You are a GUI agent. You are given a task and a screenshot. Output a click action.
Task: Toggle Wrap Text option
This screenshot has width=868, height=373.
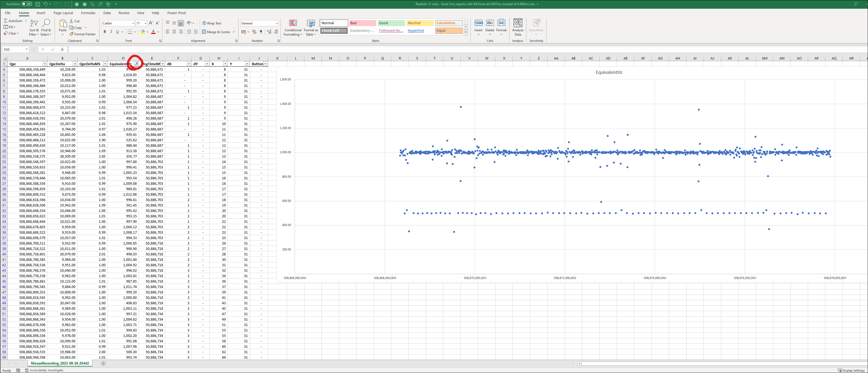(x=212, y=23)
